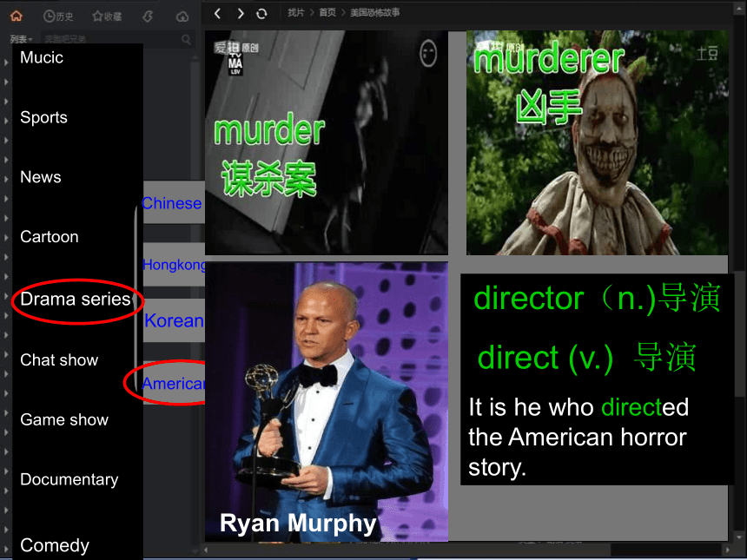Open the murderer 凶手 clown thumbnail
This screenshot has width=747, height=560.
(598, 142)
